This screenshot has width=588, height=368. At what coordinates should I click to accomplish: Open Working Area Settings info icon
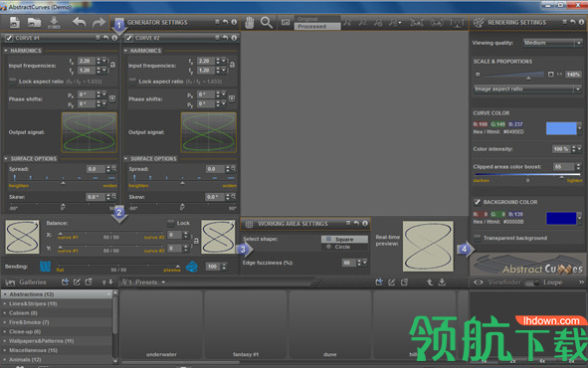(365, 224)
